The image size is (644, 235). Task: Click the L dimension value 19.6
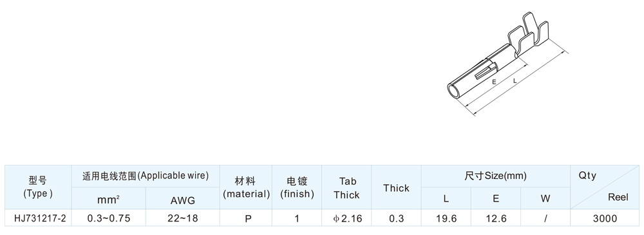[446, 218]
